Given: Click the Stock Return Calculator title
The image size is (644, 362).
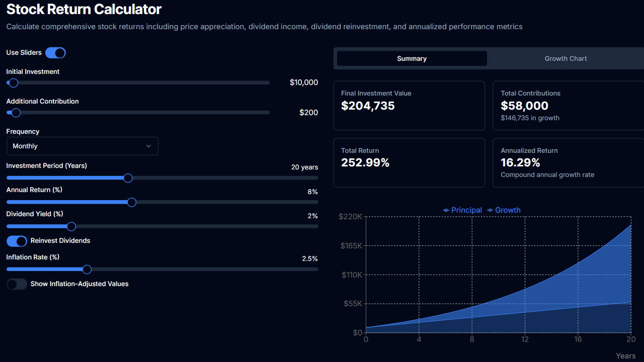Looking at the screenshot, I should click(x=84, y=9).
